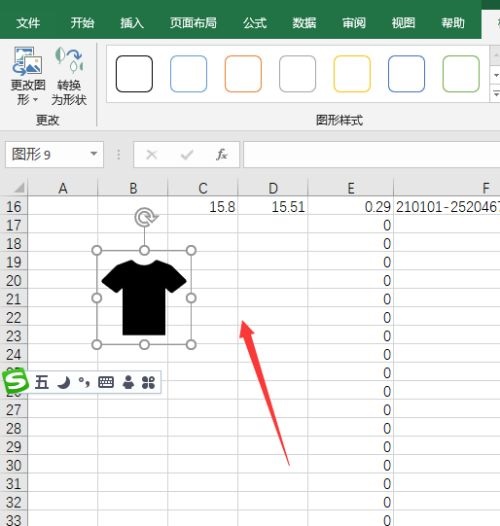Click the Sogou S input method logo

(15, 381)
